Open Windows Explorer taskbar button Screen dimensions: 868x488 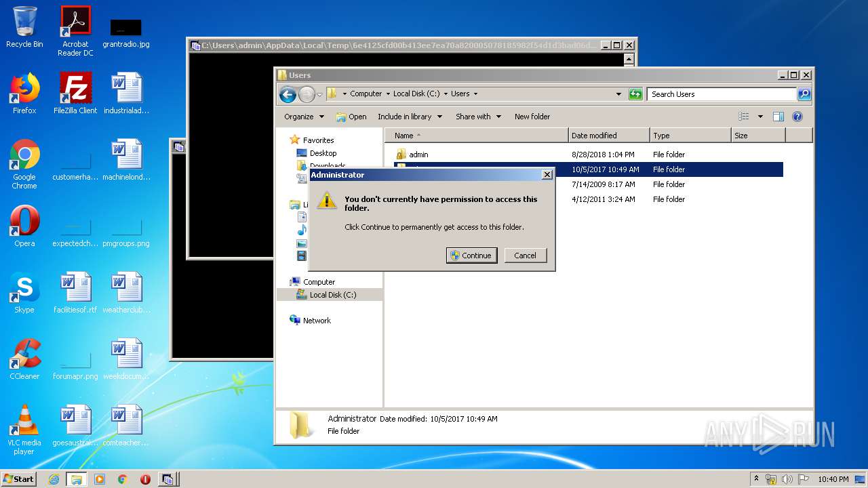point(76,479)
